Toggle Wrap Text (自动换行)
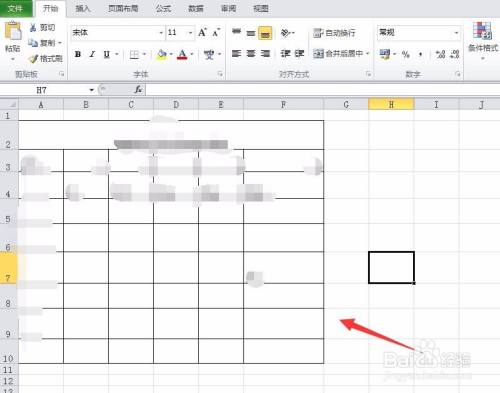 coord(334,33)
